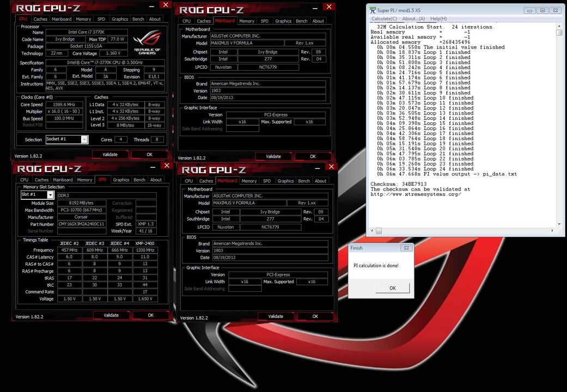Screen dimensions: 567x392
Task: Click BIOS Date '08/19/2013' in lower Mainboard window
Action: tap(270, 258)
